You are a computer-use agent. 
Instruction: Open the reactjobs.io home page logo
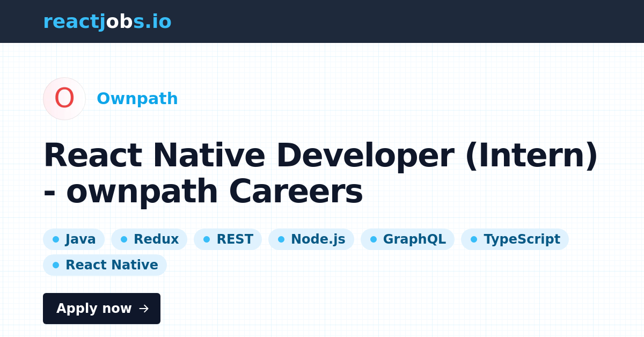point(107,21)
